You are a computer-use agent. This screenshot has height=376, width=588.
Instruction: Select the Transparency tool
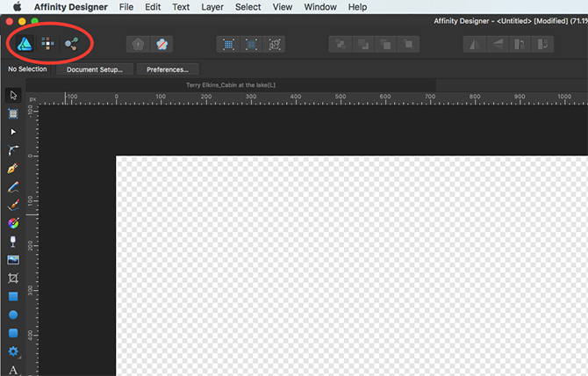13,242
